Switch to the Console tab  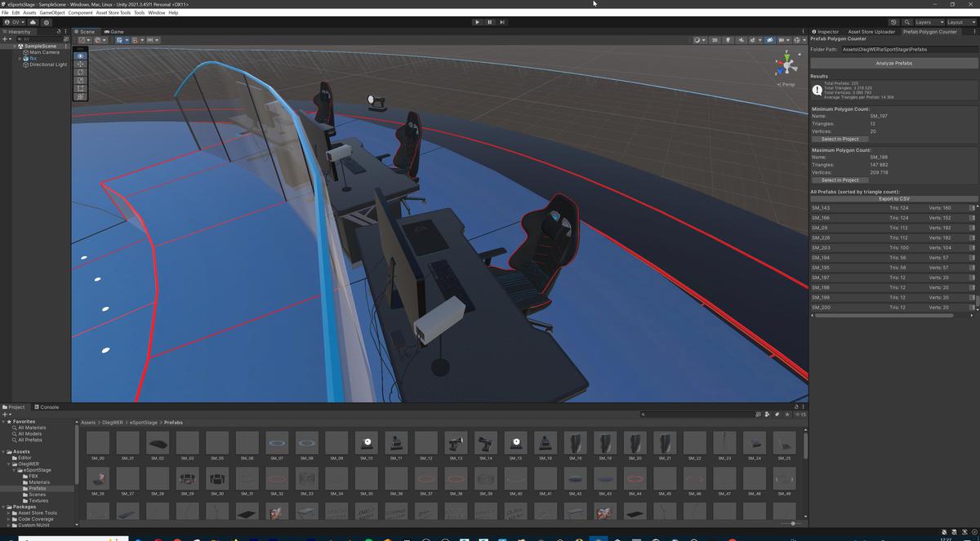[47, 407]
